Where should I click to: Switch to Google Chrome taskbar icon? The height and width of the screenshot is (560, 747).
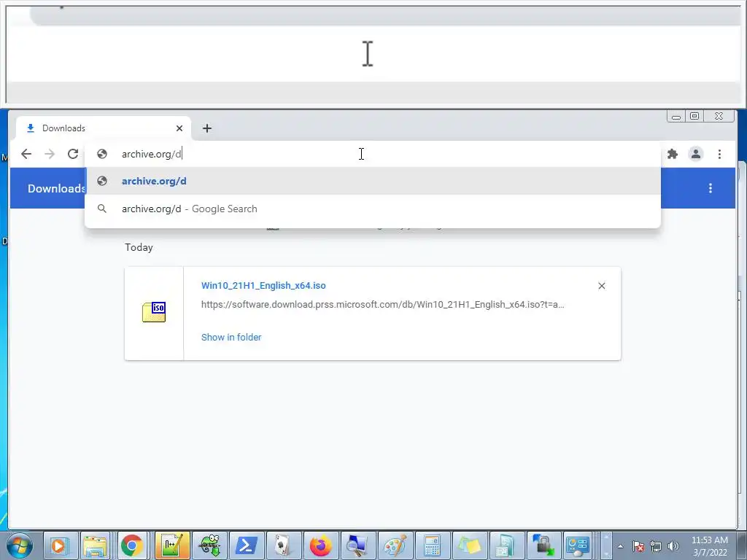132,545
